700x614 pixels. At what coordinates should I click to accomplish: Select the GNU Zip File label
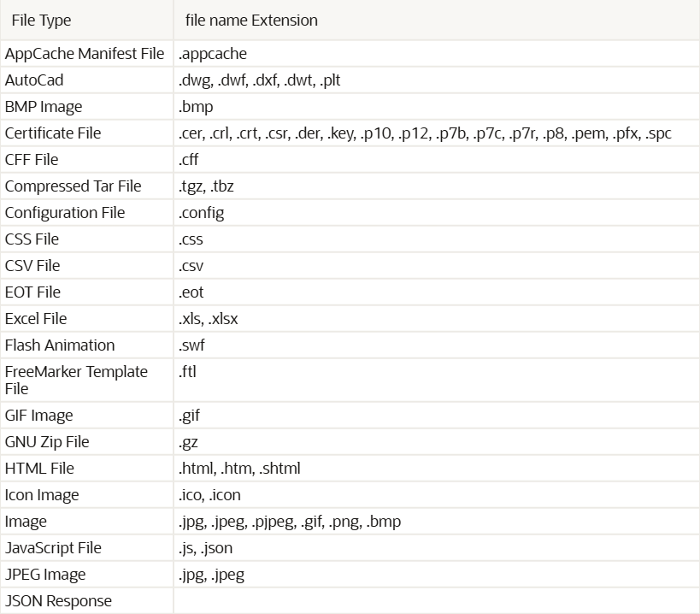pyautogui.click(x=47, y=442)
